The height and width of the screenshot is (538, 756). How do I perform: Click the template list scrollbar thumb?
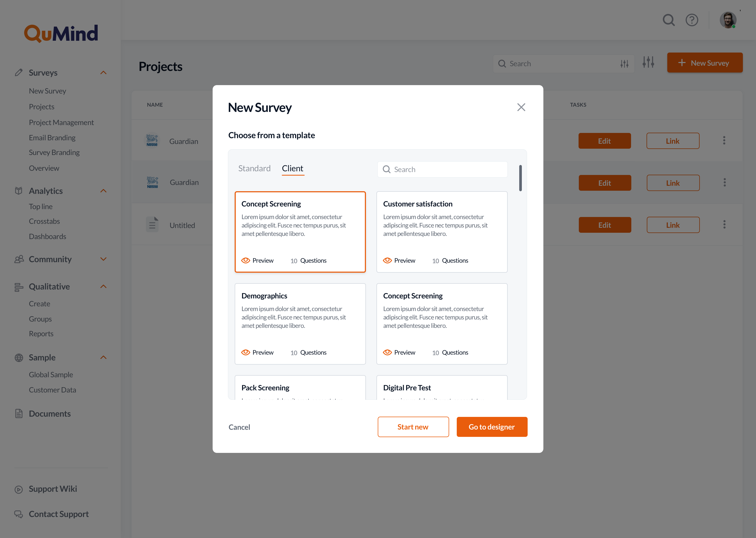(x=520, y=178)
